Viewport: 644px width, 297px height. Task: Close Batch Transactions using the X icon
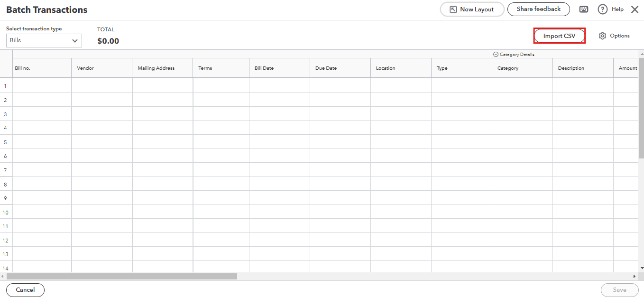pyautogui.click(x=635, y=9)
